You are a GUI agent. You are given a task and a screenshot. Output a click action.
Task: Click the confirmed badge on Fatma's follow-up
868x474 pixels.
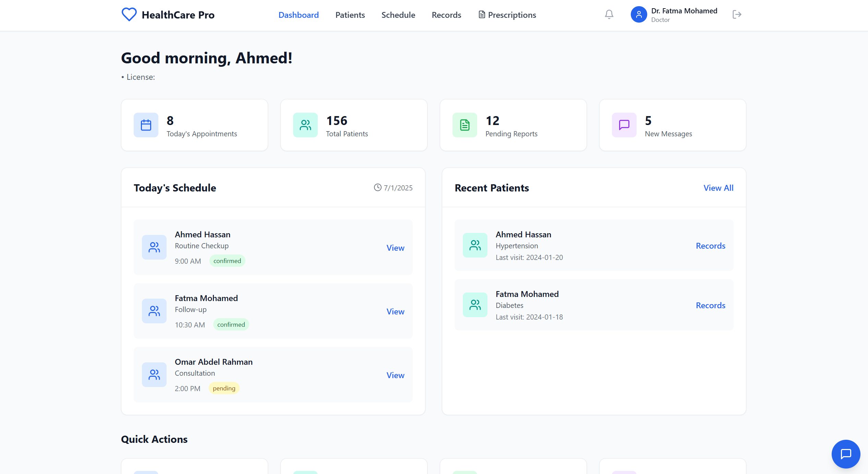231,324
